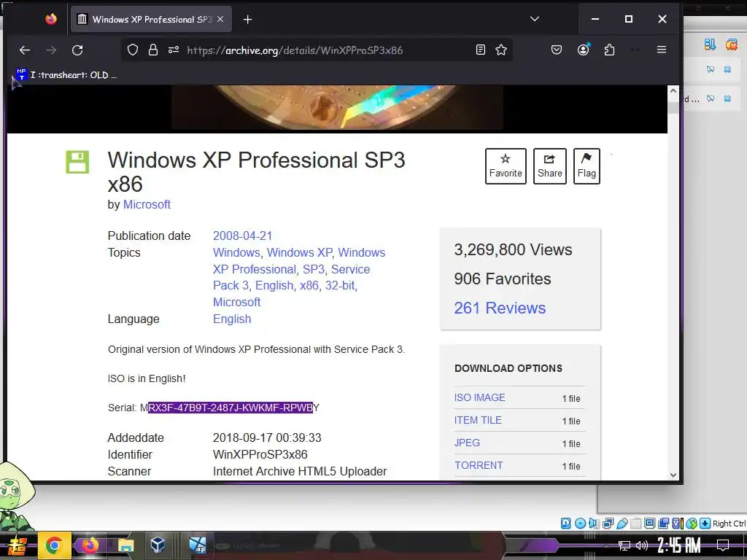
Task: Open the Extensions puzzle icon
Action: 609,50
